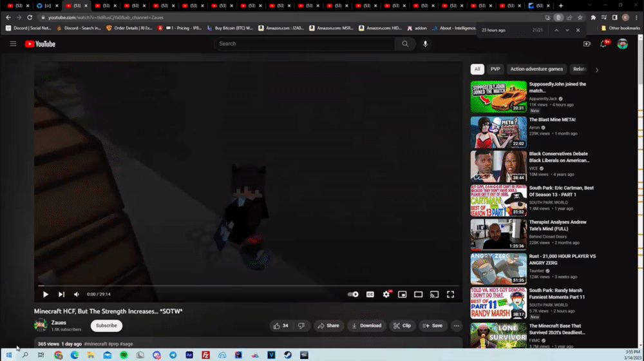
Task: Toggle theater mode
Action: (x=418, y=295)
